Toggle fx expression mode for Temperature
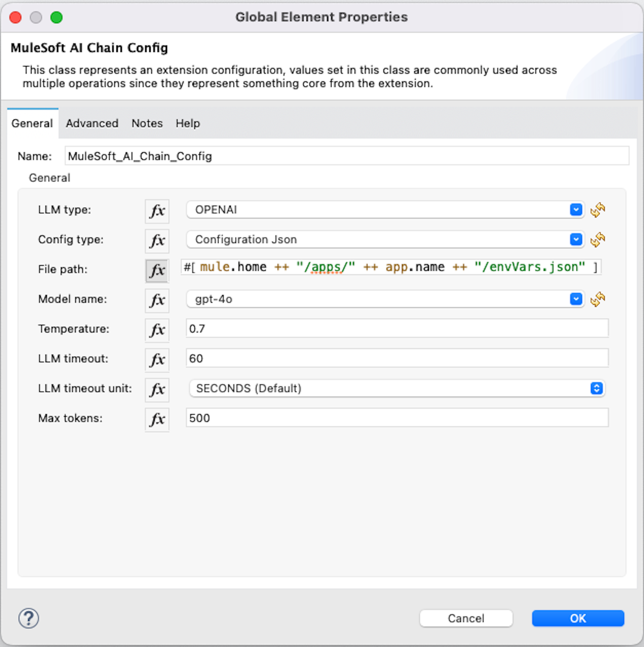 [x=157, y=330]
